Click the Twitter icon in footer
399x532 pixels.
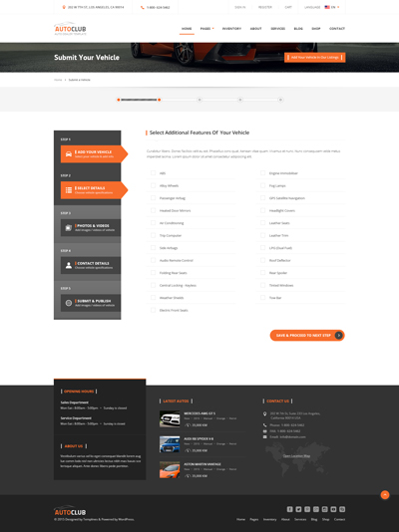[298, 509]
